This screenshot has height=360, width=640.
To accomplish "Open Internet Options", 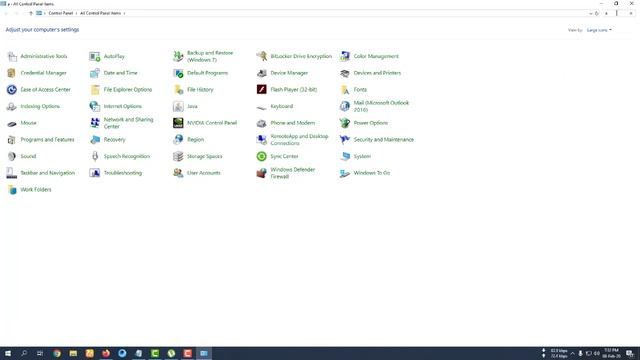I will click(x=116, y=107).
